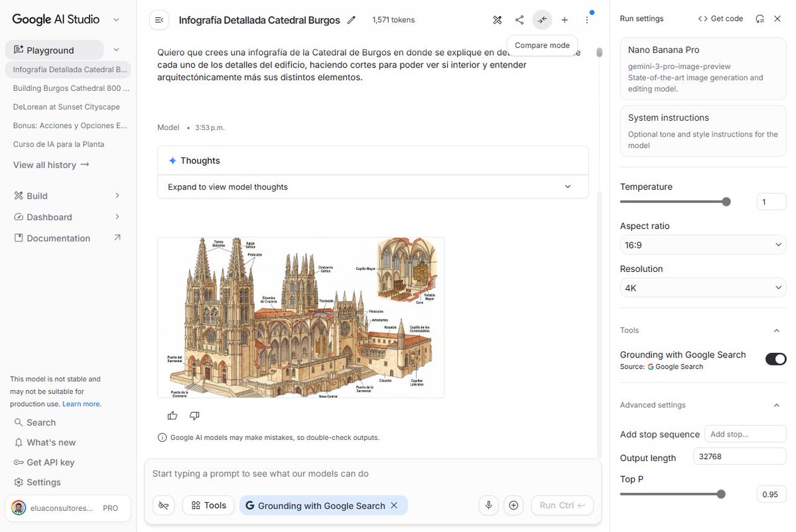Collapse the Advanced settings section
This screenshot has width=796, height=532.
click(777, 405)
